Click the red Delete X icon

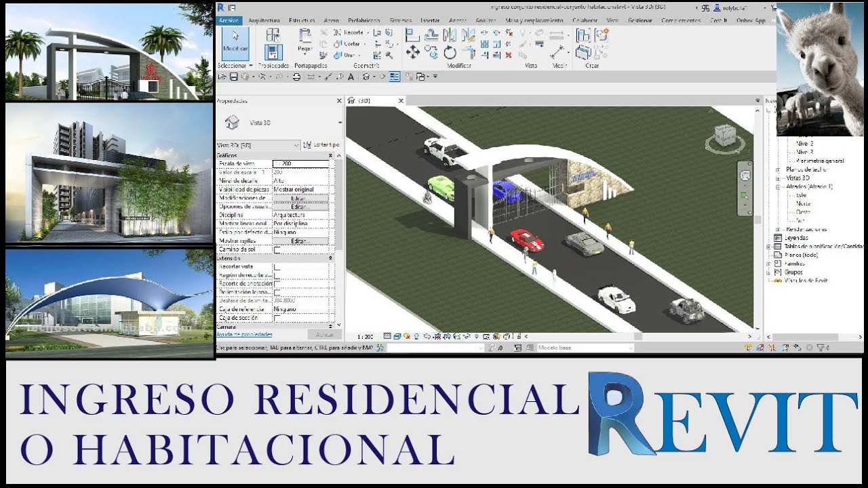pos(508,55)
